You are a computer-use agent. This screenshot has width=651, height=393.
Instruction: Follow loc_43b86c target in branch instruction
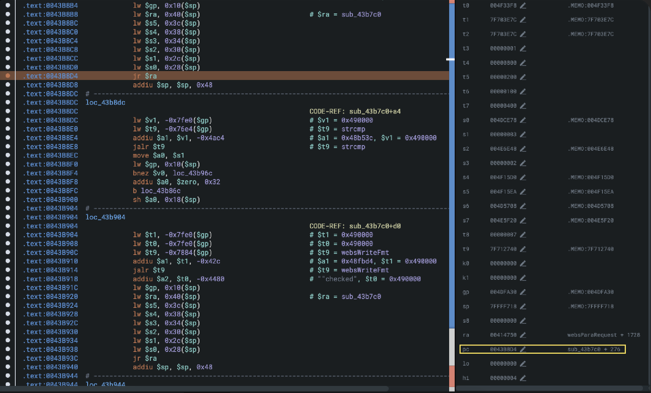pyautogui.click(x=161, y=191)
